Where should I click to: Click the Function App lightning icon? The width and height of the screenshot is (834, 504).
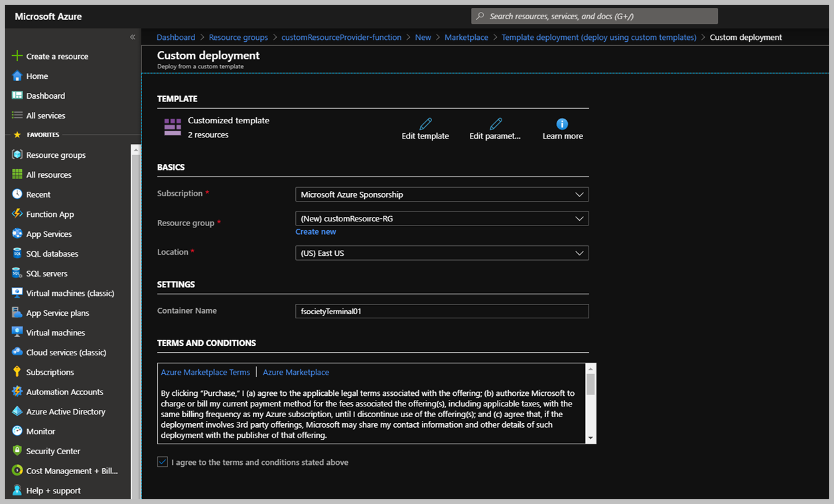[x=17, y=214]
